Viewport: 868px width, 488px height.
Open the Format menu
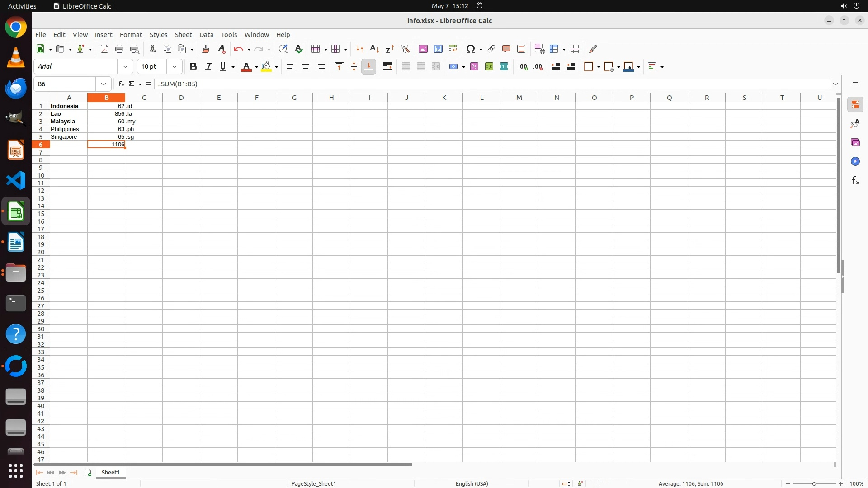131,35
